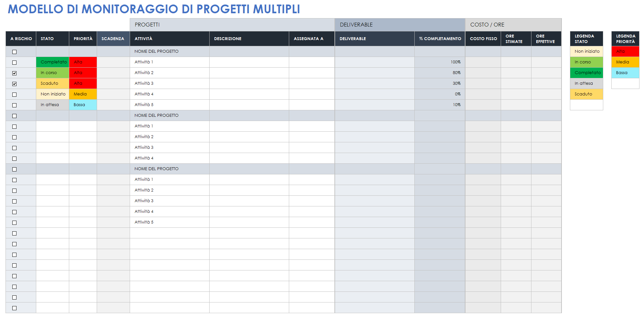Select the 0% completion cell
Image resolution: width=644 pixels, height=318 pixels.
click(440, 94)
